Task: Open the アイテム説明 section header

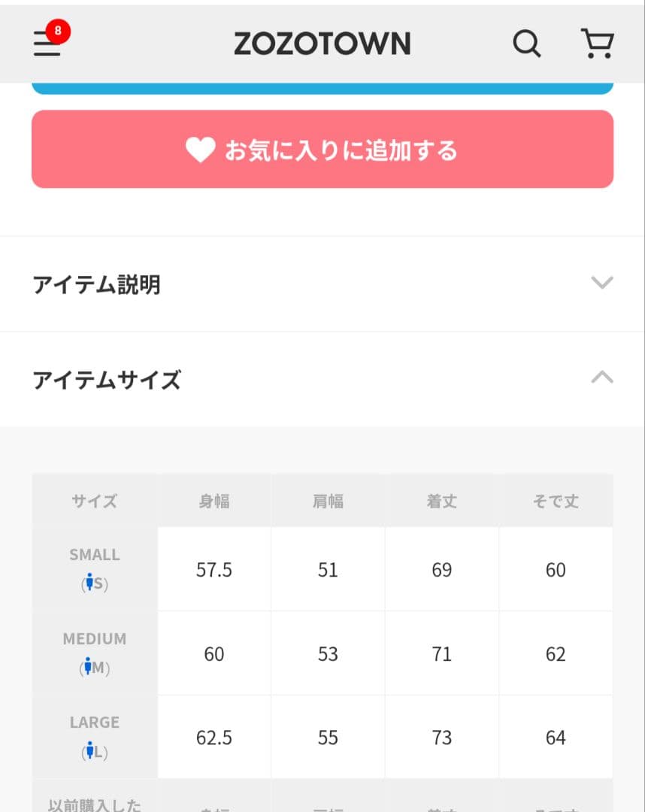Action: tap(96, 285)
